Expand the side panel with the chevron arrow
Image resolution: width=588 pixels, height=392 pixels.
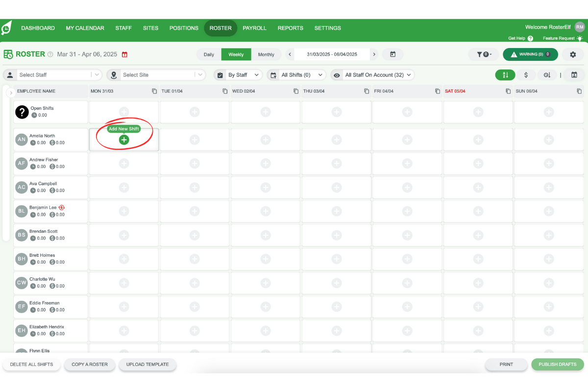pos(11,93)
